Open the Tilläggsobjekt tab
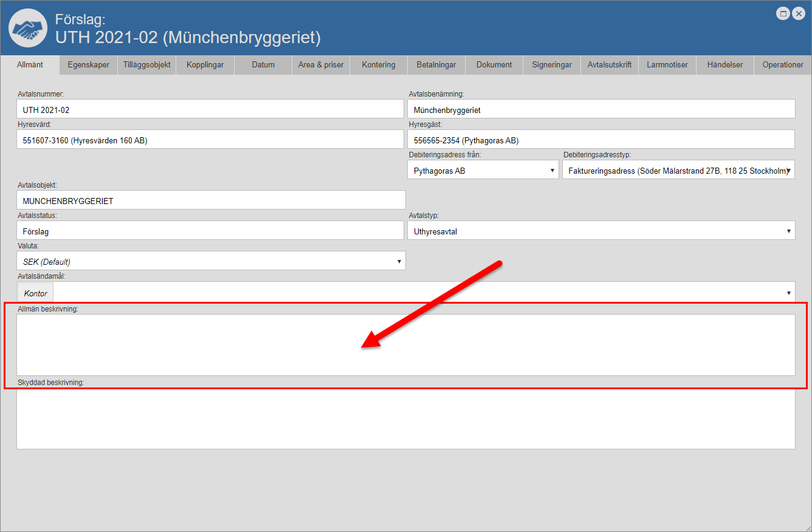Screen dimensions: 812x532 click(x=146, y=65)
